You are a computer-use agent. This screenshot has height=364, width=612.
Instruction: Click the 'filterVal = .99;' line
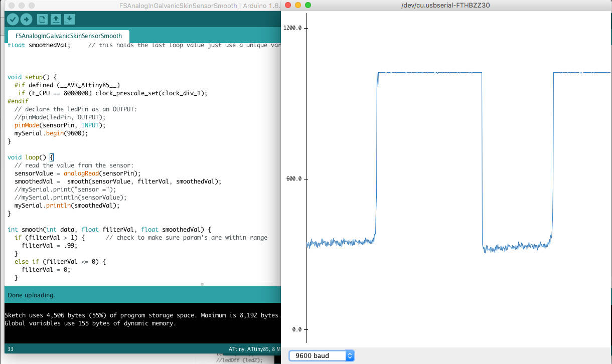[50, 246]
